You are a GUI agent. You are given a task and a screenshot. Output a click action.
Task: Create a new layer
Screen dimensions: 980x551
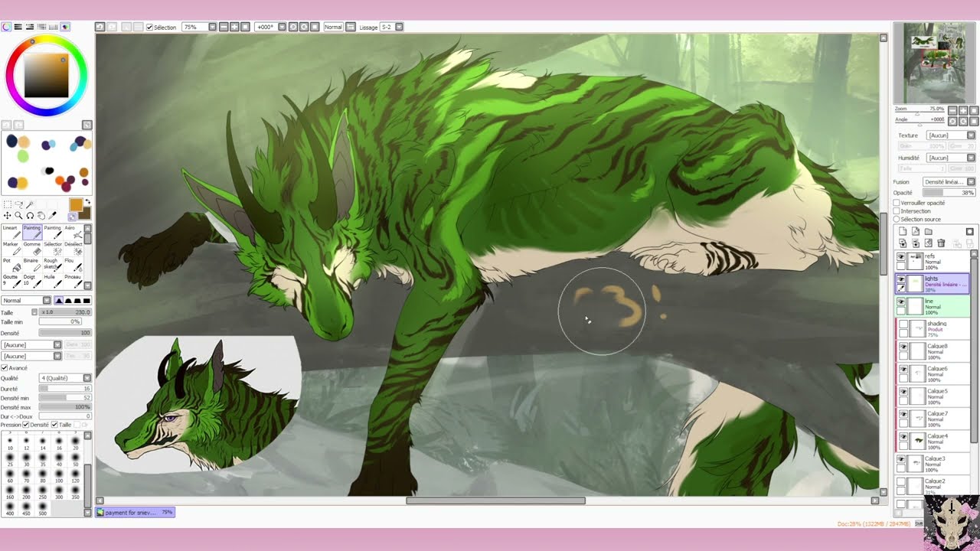pos(903,231)
